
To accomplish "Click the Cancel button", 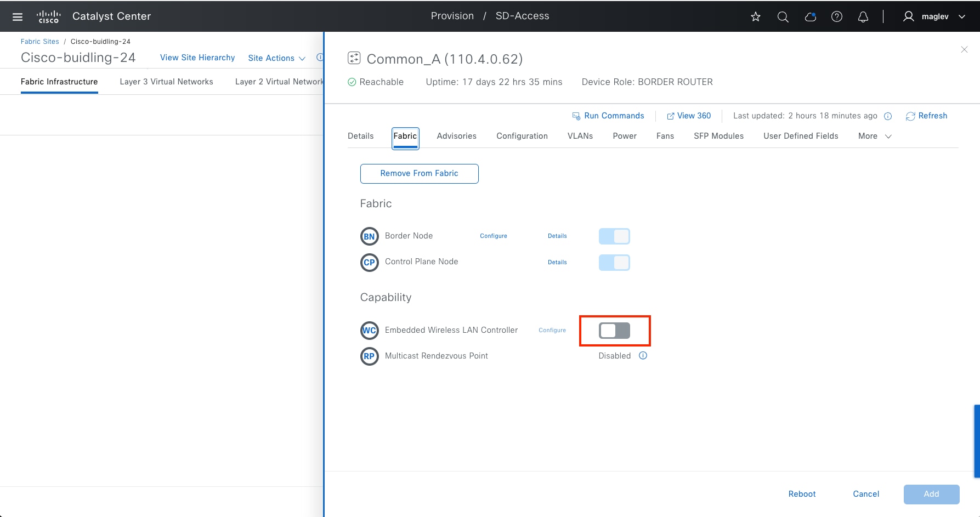I will pyautogui.click(x=866, y=494).
